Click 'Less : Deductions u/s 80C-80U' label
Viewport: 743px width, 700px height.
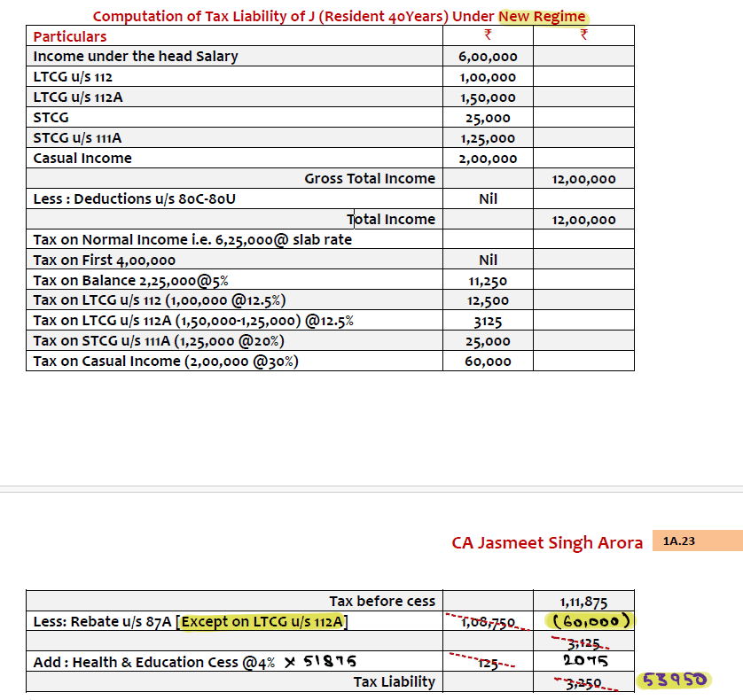coord(134,198)
